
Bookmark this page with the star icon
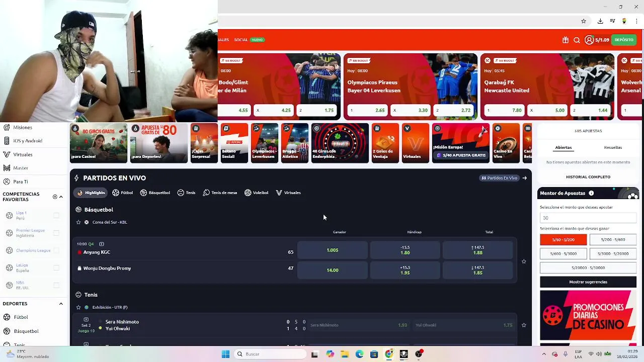click(x=584, y=21)
